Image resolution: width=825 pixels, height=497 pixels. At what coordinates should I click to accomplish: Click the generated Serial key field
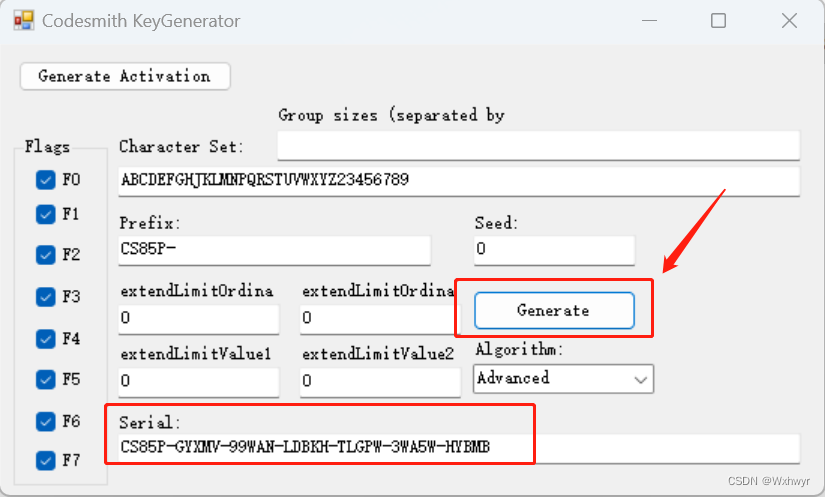(459, 448)
